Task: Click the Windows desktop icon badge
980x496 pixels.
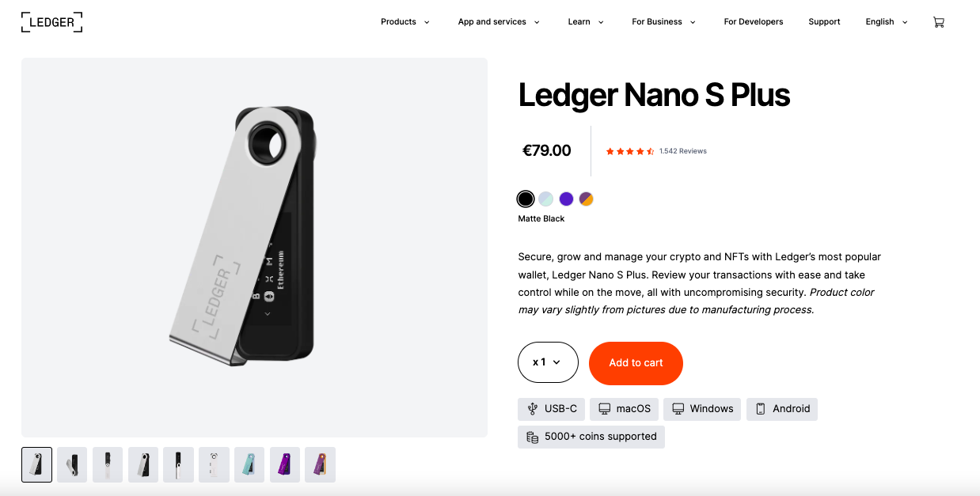Action: click(678, 408)
